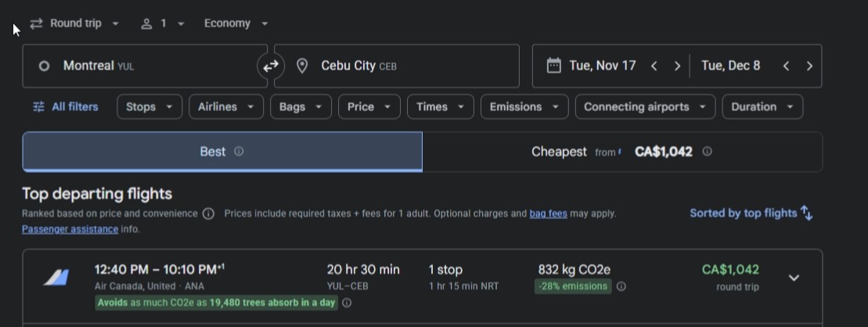Screen dimensions: 868x327
Task: Go to next day for Nov 17 departure
Action: [677, 66]
